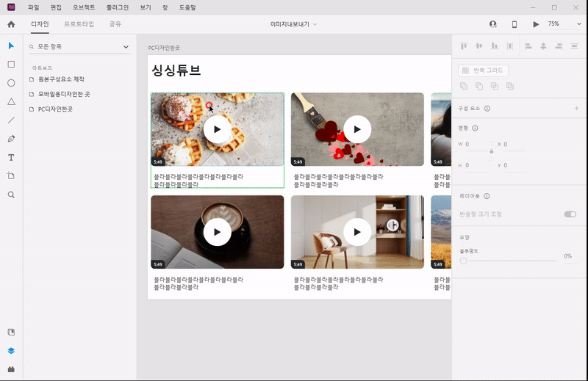Screen dimensions: 588x381
Task: Click the 불투명도 opacity slider handle
Action: pos(464,261)
